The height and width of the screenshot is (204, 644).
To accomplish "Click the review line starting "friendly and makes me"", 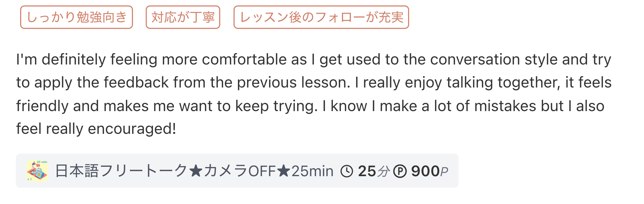I will point(310,106).
